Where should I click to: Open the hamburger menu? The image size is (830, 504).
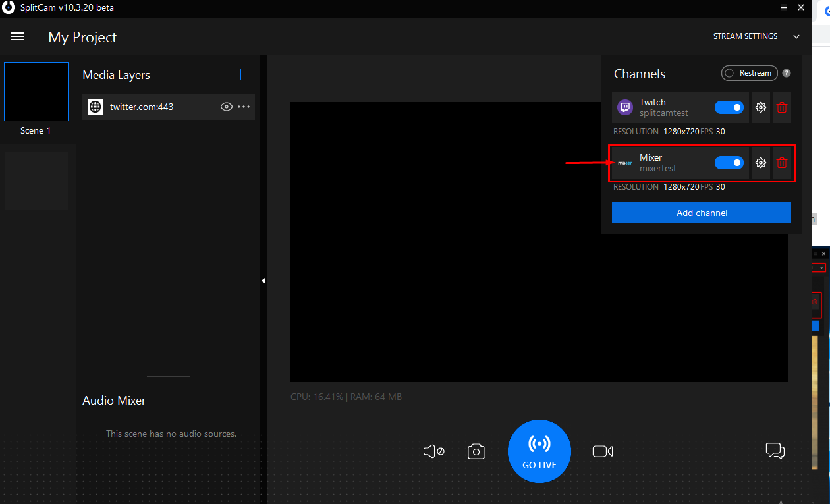pos(17,36)
